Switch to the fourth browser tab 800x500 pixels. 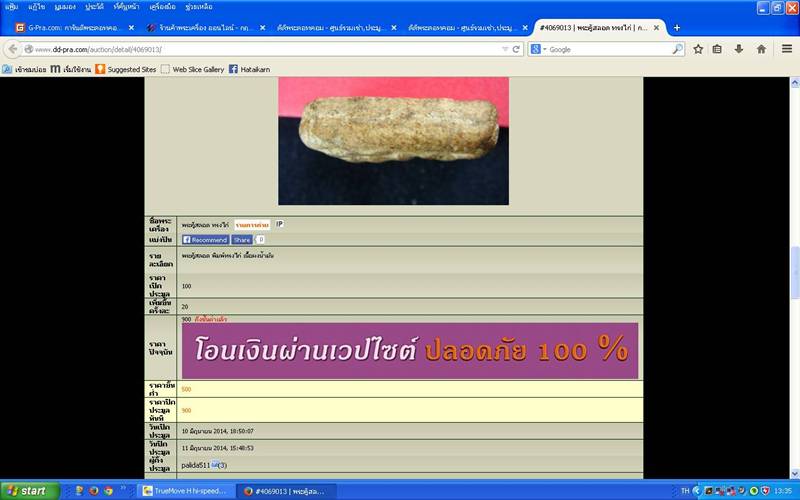pyautogui.click(x=468, y=28)
